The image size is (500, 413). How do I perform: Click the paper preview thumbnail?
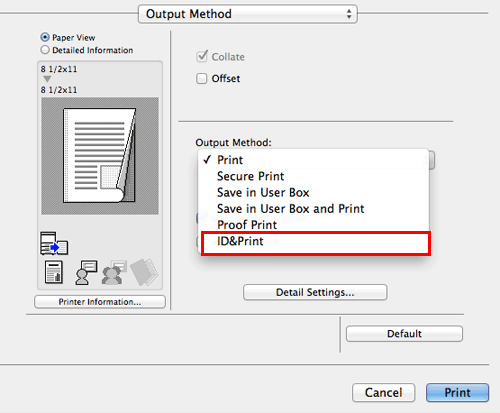coord(100,156)
